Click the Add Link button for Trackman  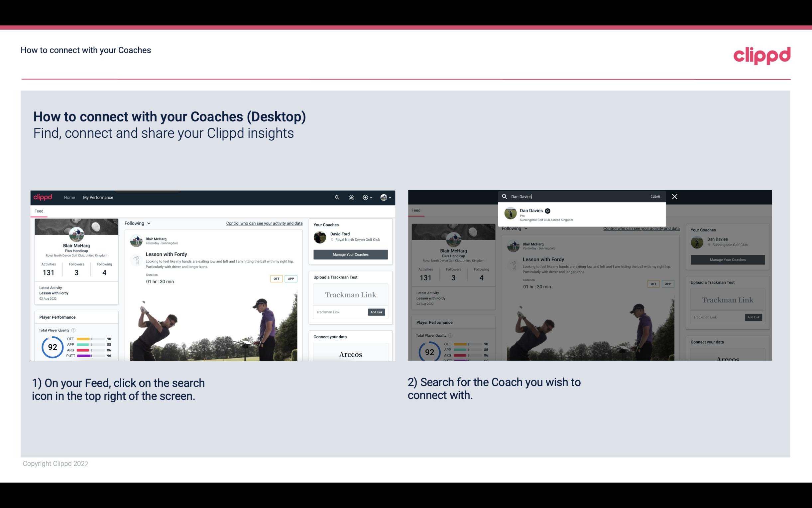coord(377,312)
